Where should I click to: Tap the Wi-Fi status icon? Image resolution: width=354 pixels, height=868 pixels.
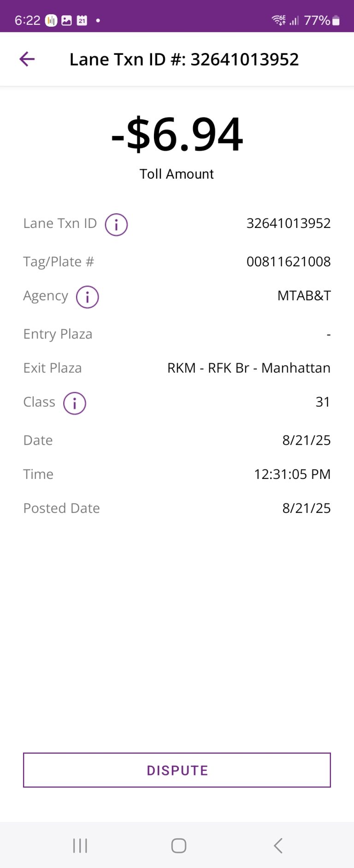point(278,20)
